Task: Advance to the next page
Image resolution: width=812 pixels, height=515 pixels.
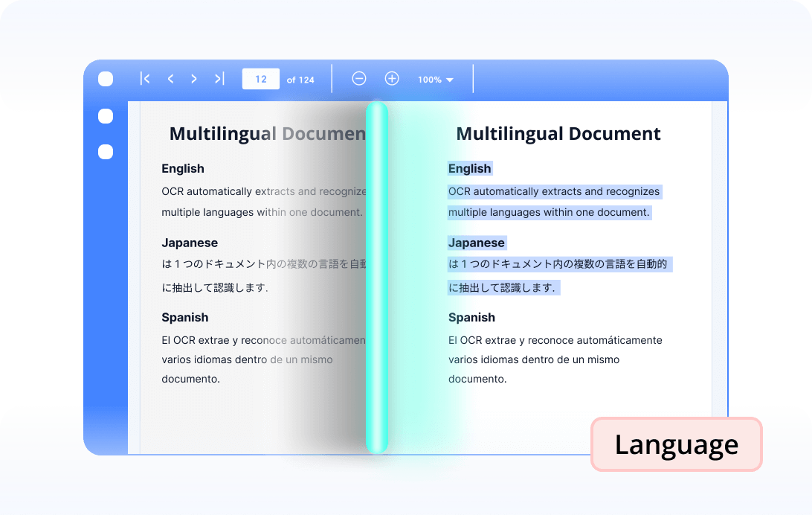Action: point(194,78)
